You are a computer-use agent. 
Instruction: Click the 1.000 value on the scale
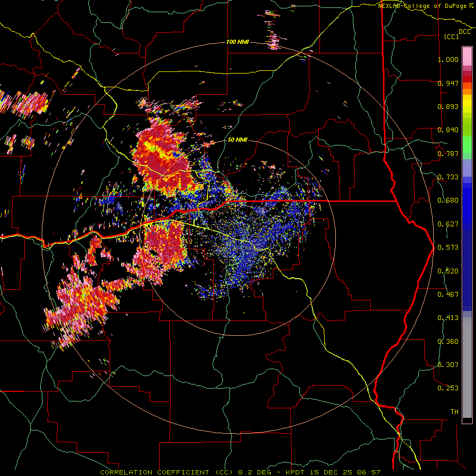click(448, 60)
